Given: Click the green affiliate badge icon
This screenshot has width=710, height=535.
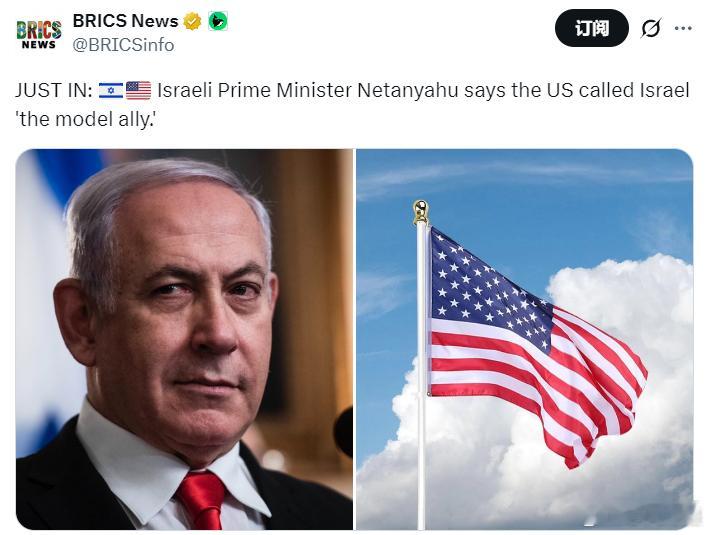Looking at the screenshot, I should coord(217,21).
